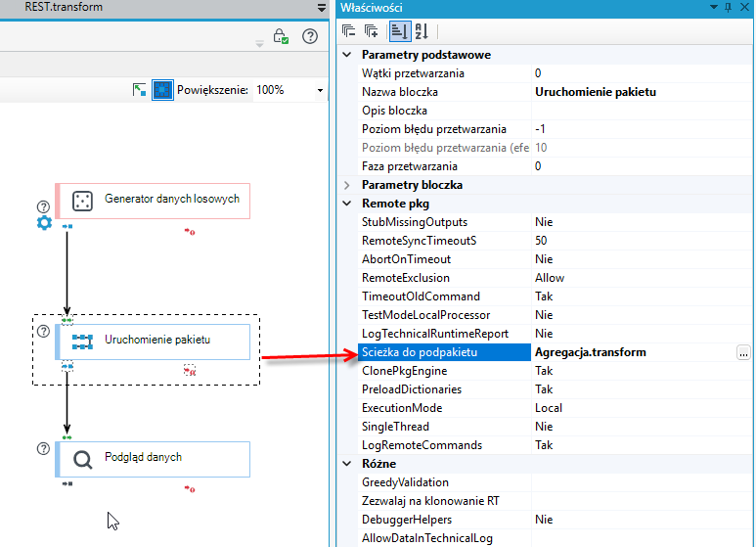Open help for Generator danych losowych block
Viewport: 756px width, 547px height.
pos(43,206)
